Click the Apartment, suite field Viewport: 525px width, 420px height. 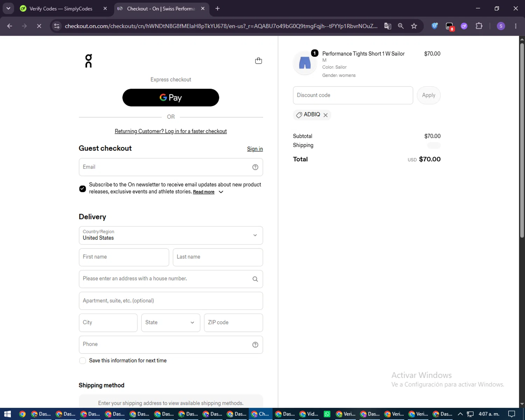[x=171, y=301]
